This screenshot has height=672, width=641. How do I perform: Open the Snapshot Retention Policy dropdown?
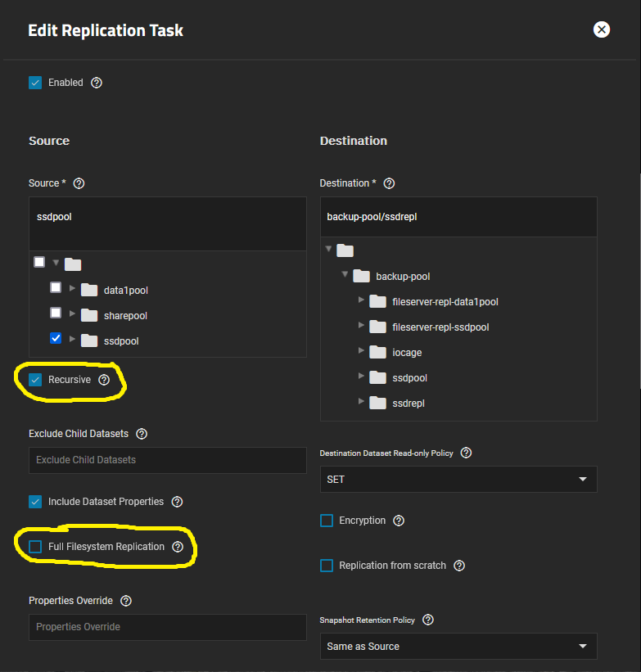point(458,647)
